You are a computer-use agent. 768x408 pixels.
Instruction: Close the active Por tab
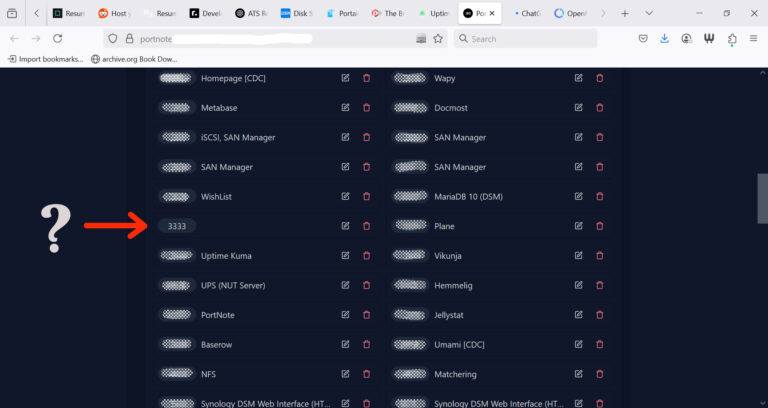(x=492, y=13)
